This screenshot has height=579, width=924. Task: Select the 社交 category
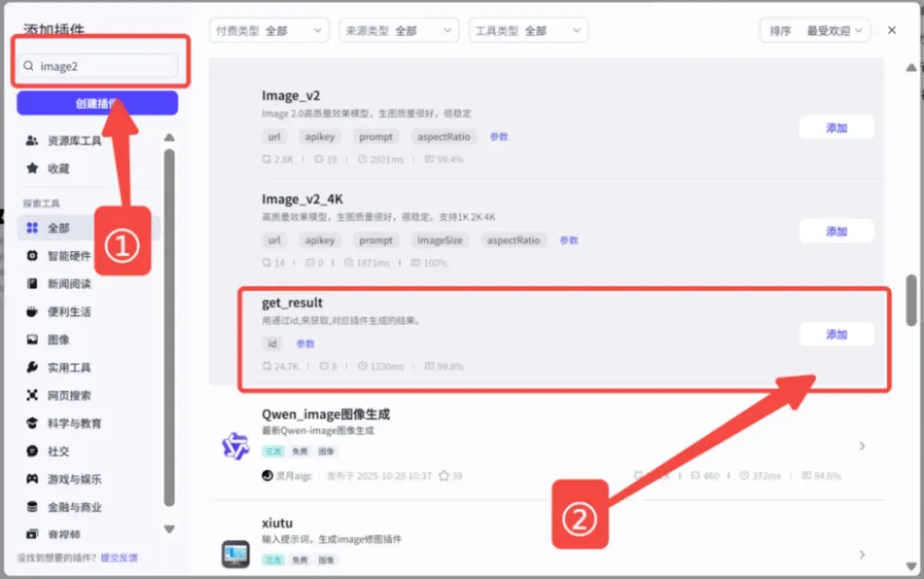pyautogui.click(x=48, y=452)
